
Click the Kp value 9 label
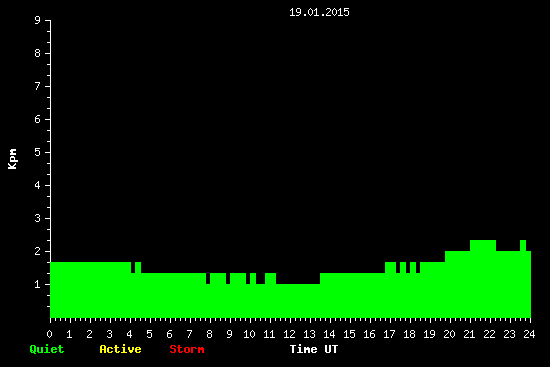(x=38, y=20)
